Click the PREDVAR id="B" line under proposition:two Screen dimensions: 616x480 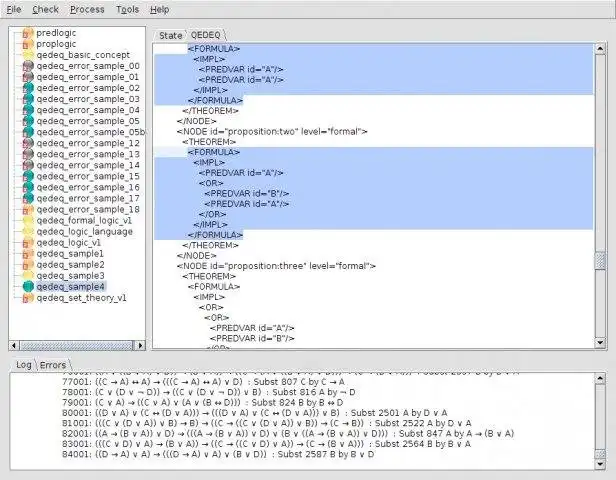[247, 194]
